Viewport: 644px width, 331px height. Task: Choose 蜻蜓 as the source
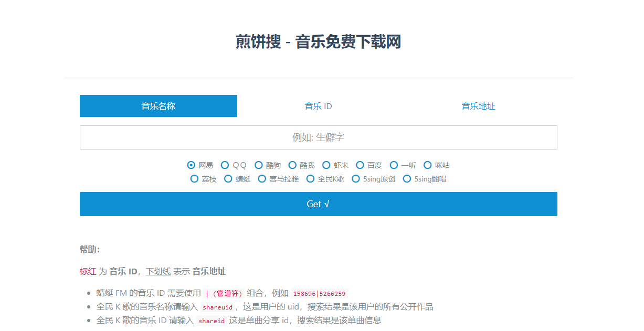pos(228,179)
